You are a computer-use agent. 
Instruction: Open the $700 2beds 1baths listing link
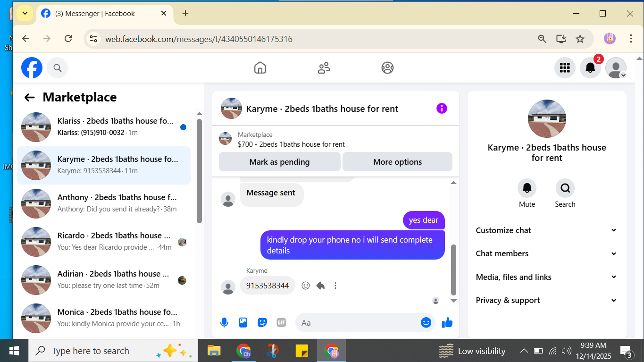pos(291,144)
